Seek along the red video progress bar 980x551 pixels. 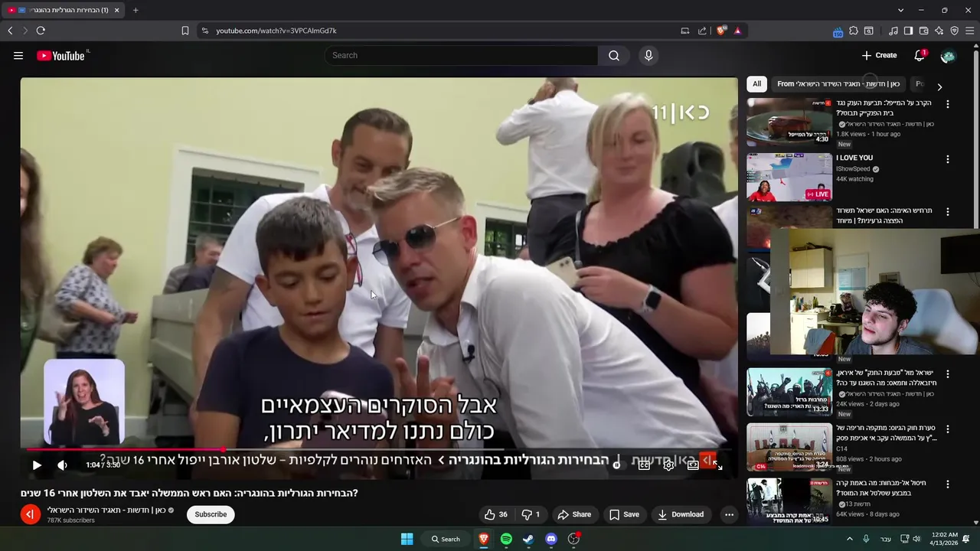click(379, 450)
